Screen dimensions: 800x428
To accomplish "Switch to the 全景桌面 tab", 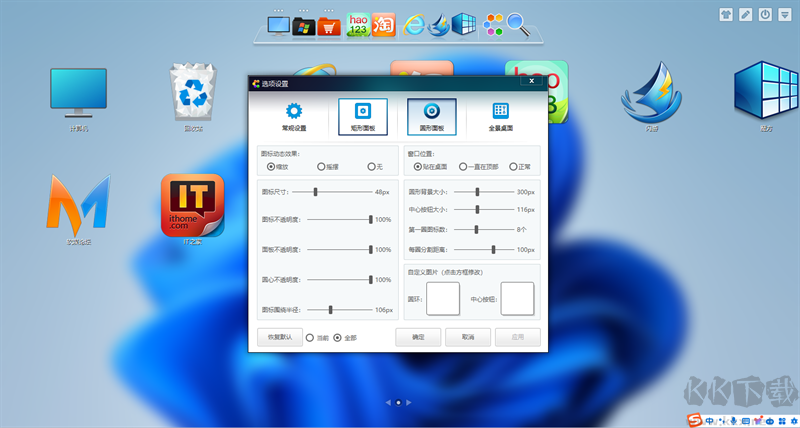I will pos(501,117).
